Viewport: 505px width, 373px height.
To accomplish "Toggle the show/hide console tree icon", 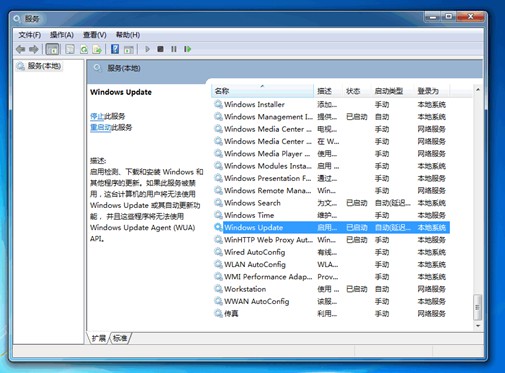I will pos(52,49).
